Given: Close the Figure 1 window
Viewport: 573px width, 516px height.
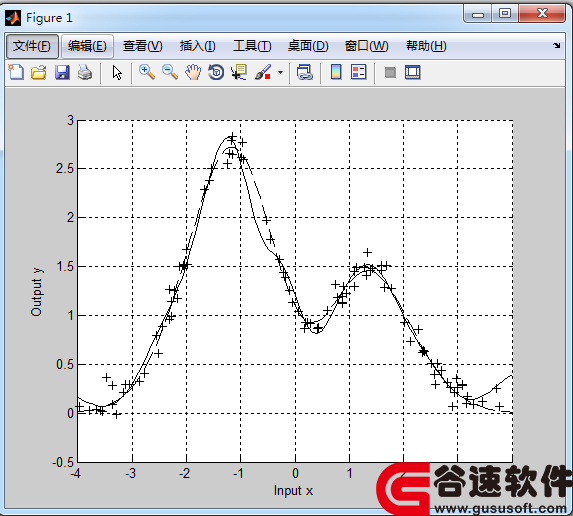Looking at the screenshot, I should click(542, 14).
